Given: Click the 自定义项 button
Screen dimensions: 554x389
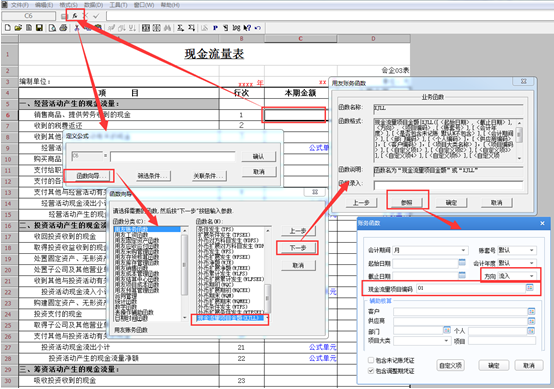Looking at the screenshot, I should tap(450, 365).
